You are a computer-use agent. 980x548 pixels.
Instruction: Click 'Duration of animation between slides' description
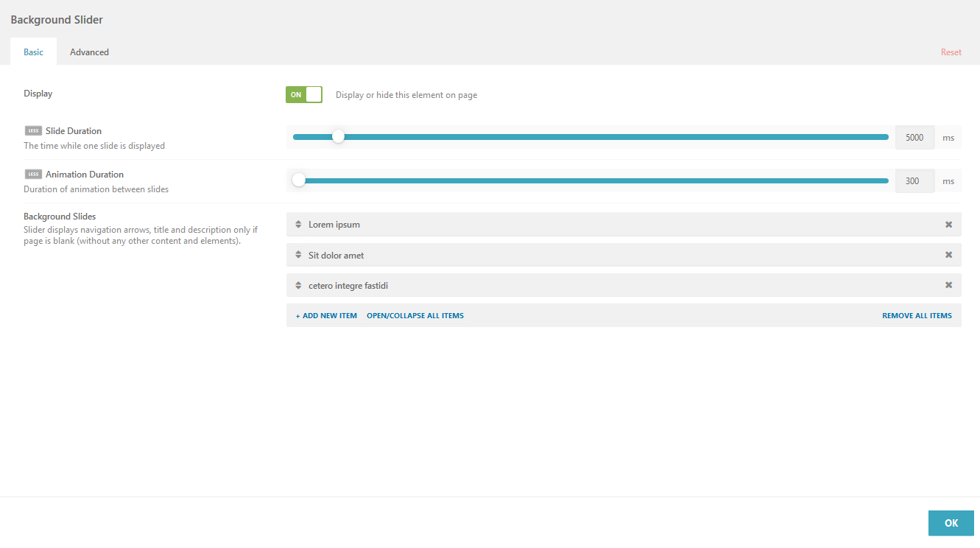tap(96, 189)
